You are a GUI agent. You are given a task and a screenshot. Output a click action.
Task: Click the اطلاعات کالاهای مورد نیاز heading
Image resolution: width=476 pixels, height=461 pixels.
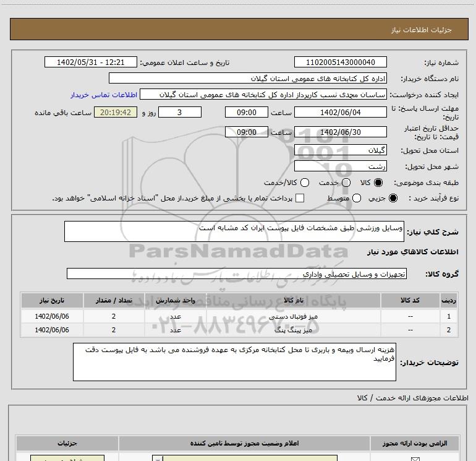click(x=412, y=252)
